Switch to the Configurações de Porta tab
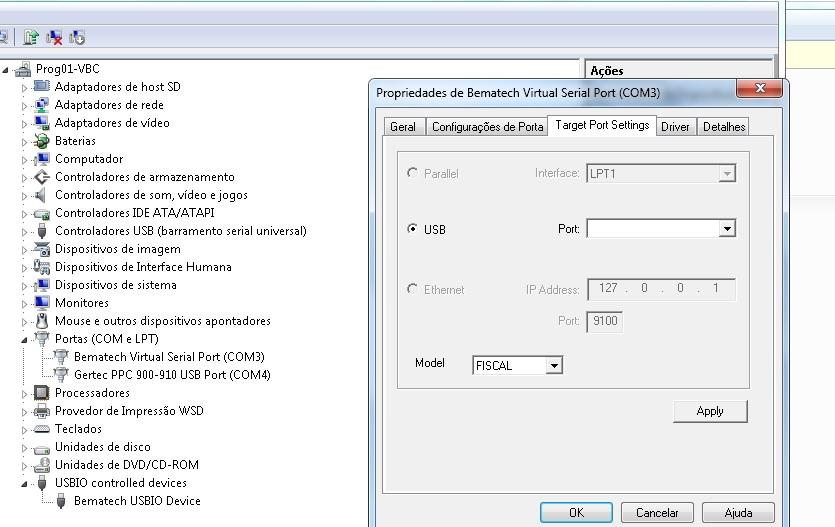Image resolution: width=835 pixels, height=527 pixels. point(487,127)
